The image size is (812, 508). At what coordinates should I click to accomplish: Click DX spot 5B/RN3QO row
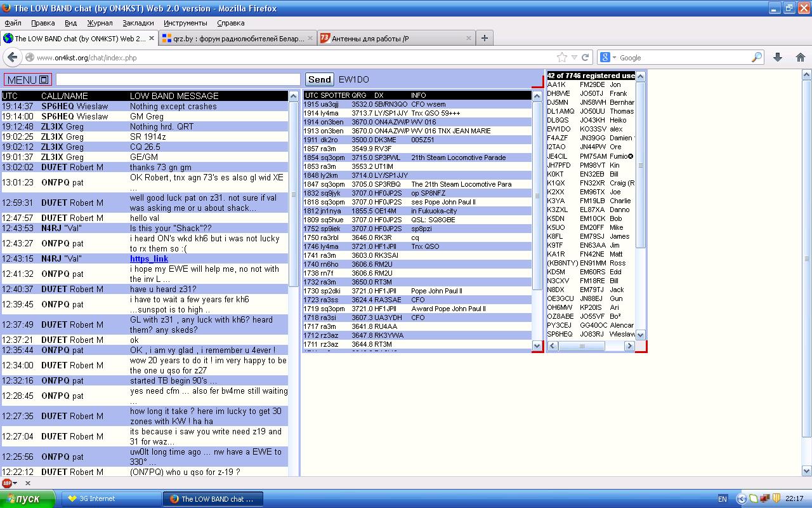click(417, 104)
